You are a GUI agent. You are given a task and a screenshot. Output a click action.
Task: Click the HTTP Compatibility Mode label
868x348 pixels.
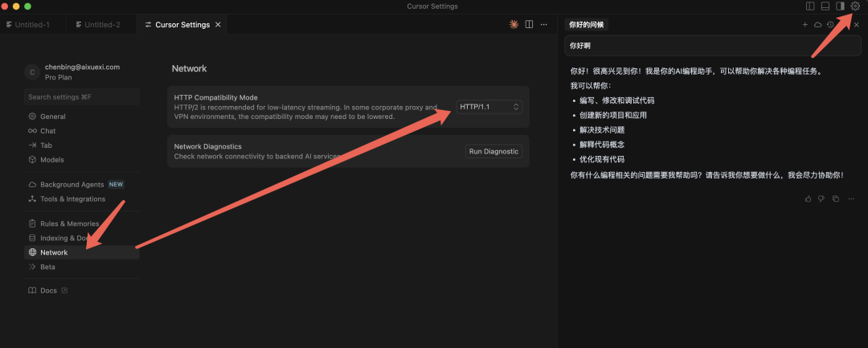point(216,98)
